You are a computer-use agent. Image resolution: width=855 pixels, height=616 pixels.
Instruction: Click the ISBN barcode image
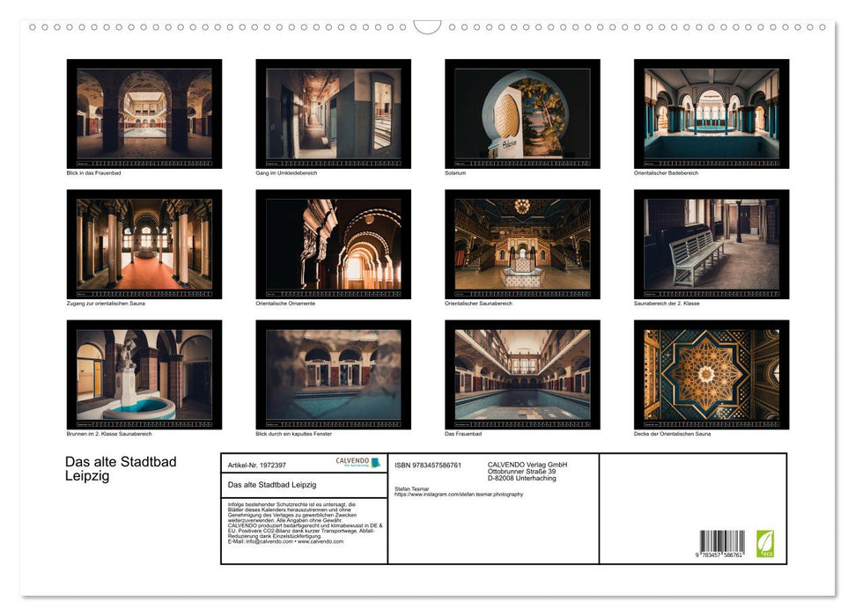click(x=722, y=542)
